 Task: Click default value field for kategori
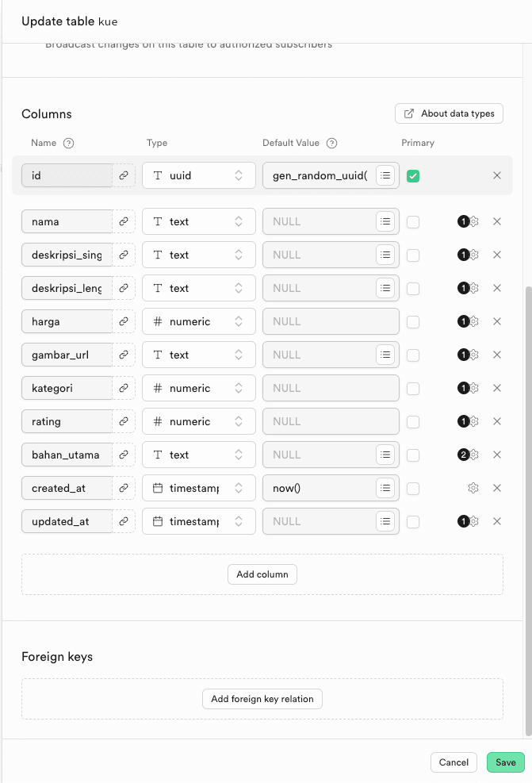331,388
